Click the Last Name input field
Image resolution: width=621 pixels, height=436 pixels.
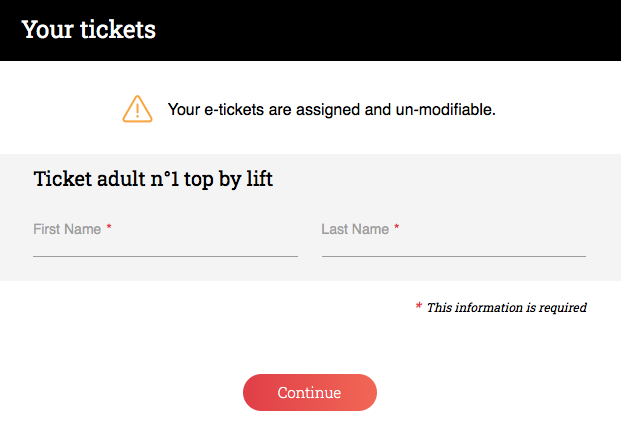[454, 238]
